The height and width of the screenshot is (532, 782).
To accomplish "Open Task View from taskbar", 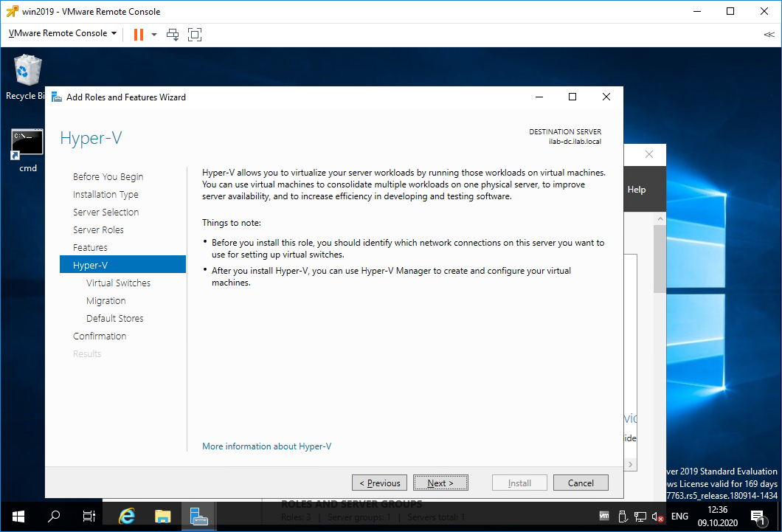I will coord(89,517).
